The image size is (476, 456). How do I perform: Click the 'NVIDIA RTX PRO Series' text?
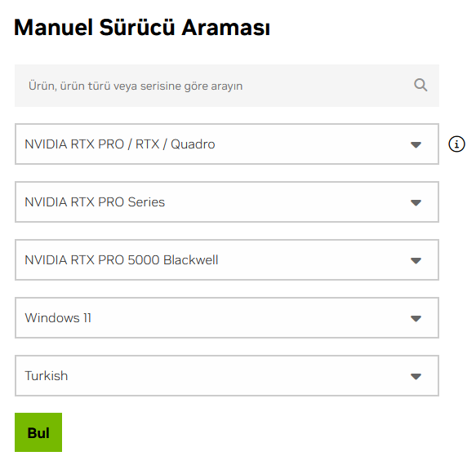(95, 202)
